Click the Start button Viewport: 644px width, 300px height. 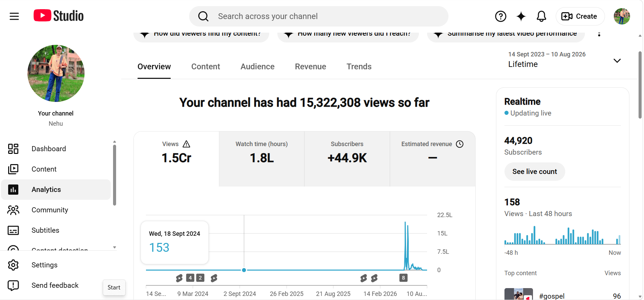(x=114, y=287)
